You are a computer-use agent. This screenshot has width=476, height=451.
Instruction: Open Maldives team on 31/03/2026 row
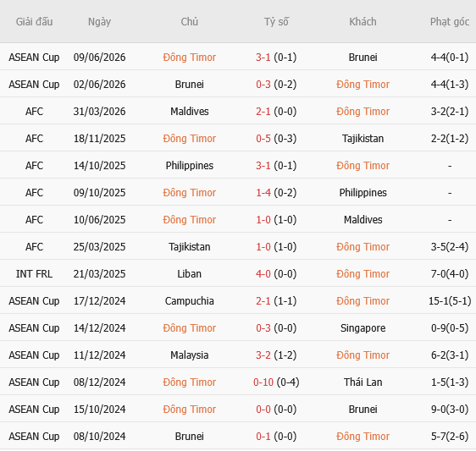pyautogui.click(x=189, y=112)
